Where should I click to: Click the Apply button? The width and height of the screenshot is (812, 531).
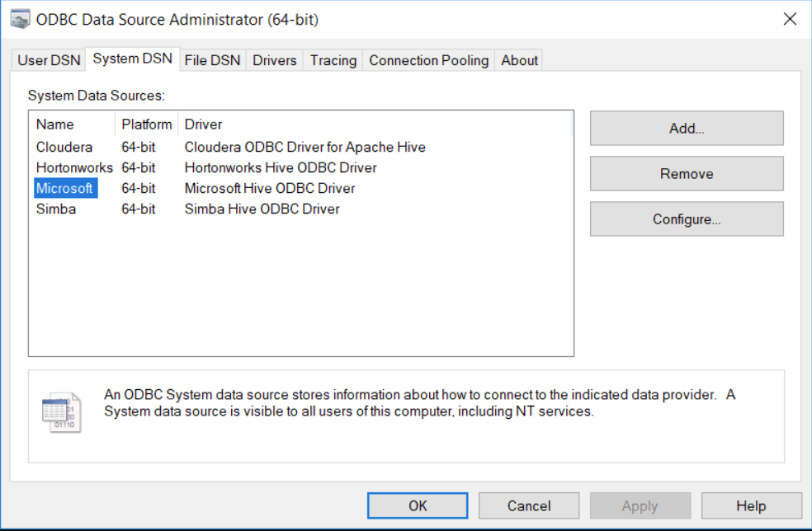click(640, 505)
